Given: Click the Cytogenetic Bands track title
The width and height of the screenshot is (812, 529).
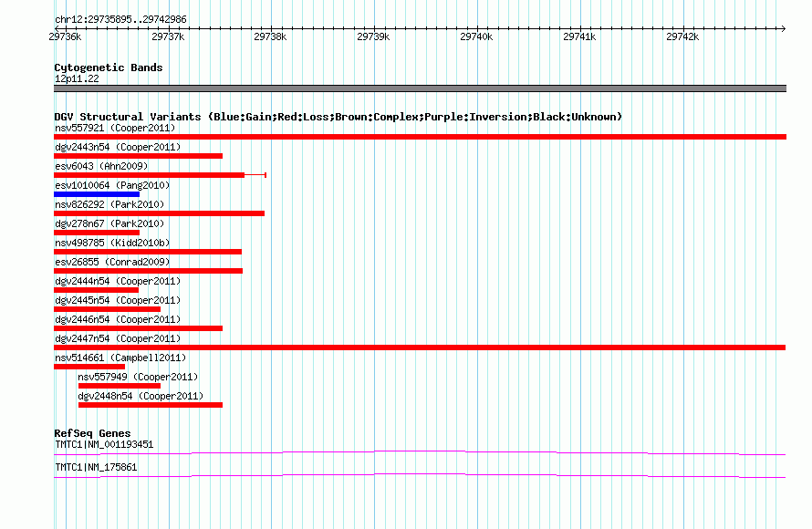Looking at the screenshot, I should pyautogui.click(x=109, y=67).
